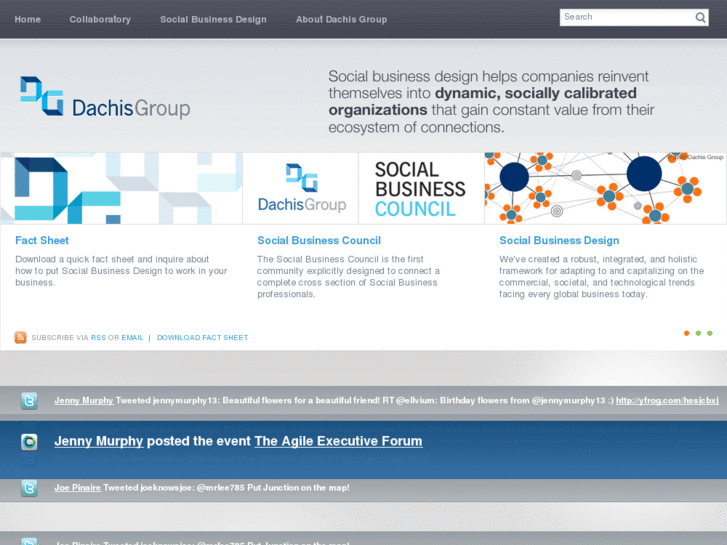This screenshot has width=727, height=545.
Task: Open the Social Business Council heading link
Action: coord(319,240)
